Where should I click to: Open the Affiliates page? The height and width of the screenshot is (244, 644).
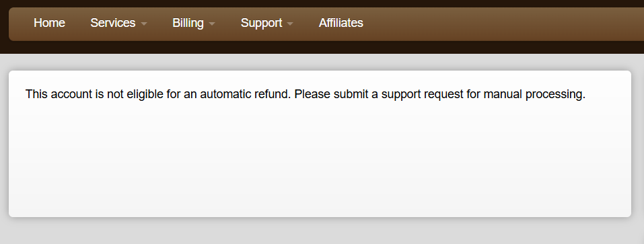point(341,23)
